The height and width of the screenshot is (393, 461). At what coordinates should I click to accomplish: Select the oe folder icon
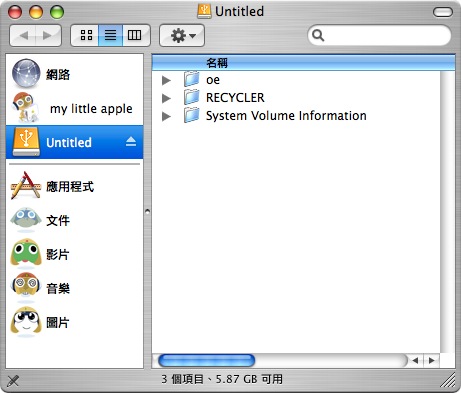pos(192,79)
